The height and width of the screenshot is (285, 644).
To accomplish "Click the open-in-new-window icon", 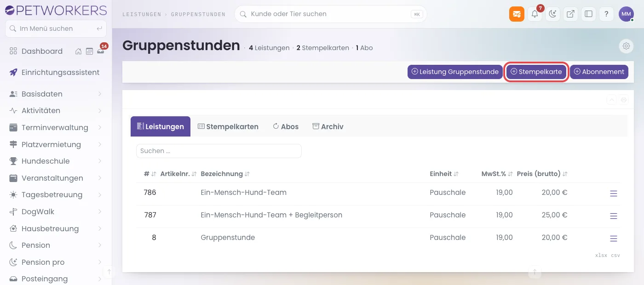I will point(570,14).
